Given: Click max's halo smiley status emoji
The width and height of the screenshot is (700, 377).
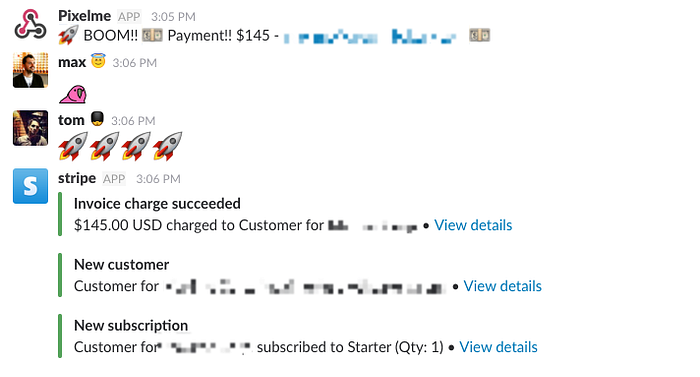Looking at the screenshot, I should [98, 61].
